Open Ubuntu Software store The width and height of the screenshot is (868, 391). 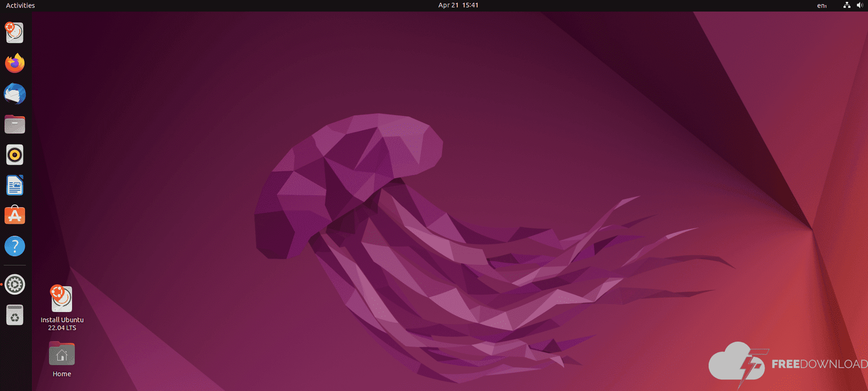click(15, 216)
